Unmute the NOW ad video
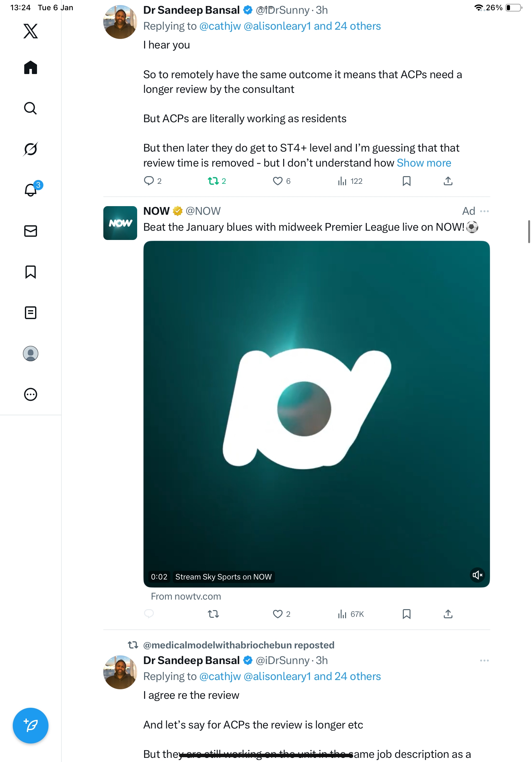532x762 pixels. point(477,575)
